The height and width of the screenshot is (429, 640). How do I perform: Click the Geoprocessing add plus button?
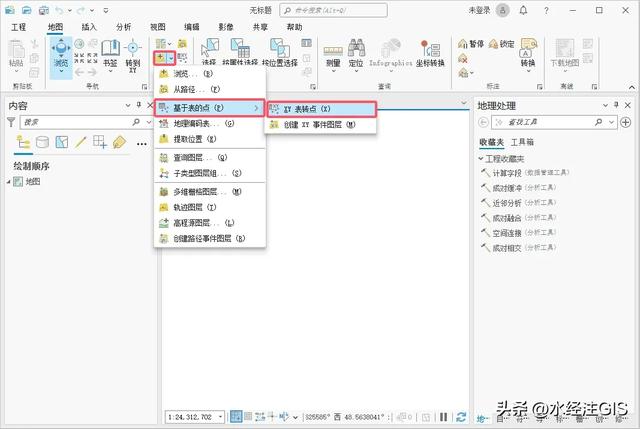(x=625, y=122)
